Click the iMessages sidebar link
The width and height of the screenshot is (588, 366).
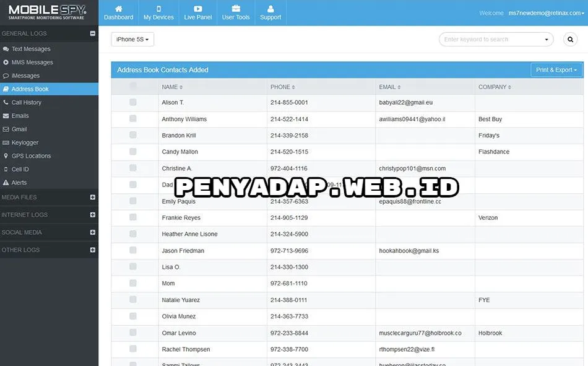(25, 76)
